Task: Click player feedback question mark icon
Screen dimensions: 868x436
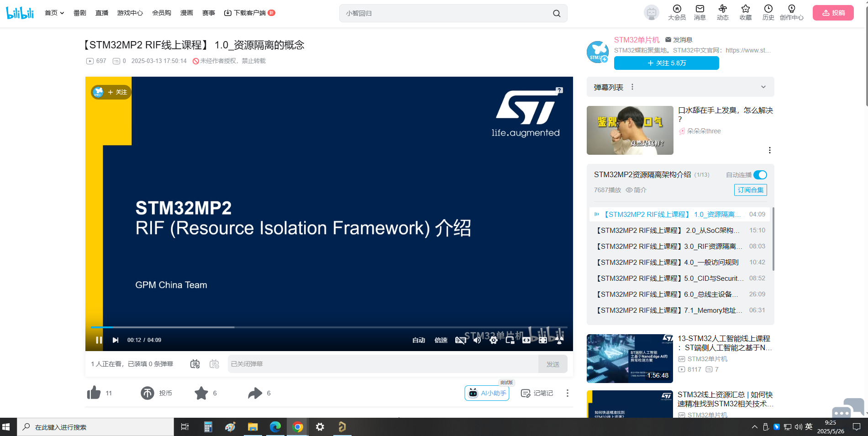Action: (559, 90)
